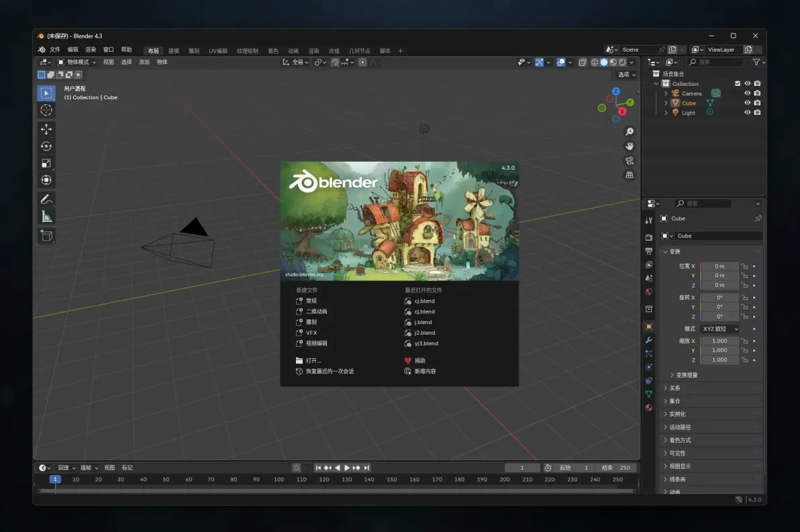Select the Transform tool

tap(46, 180)
